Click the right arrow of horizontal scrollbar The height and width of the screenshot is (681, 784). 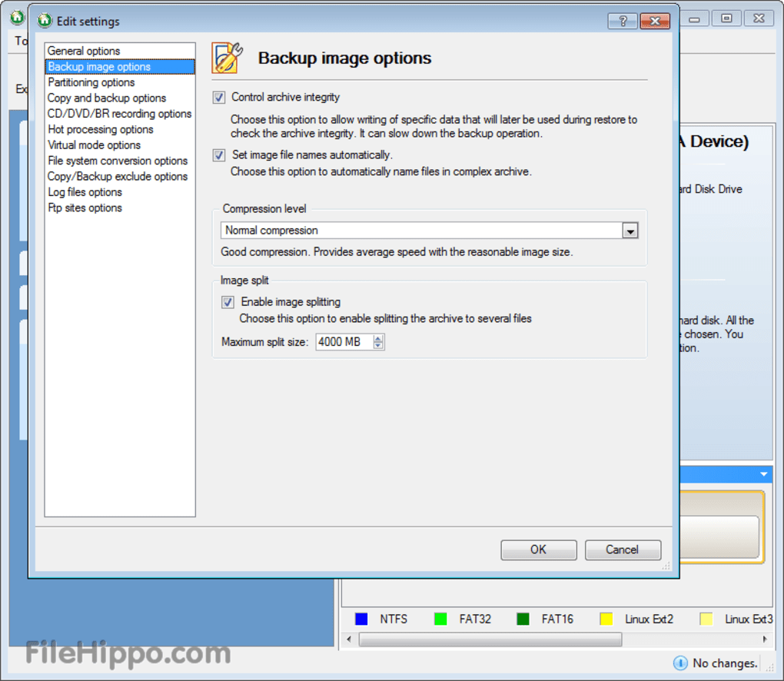click(766, 639)
